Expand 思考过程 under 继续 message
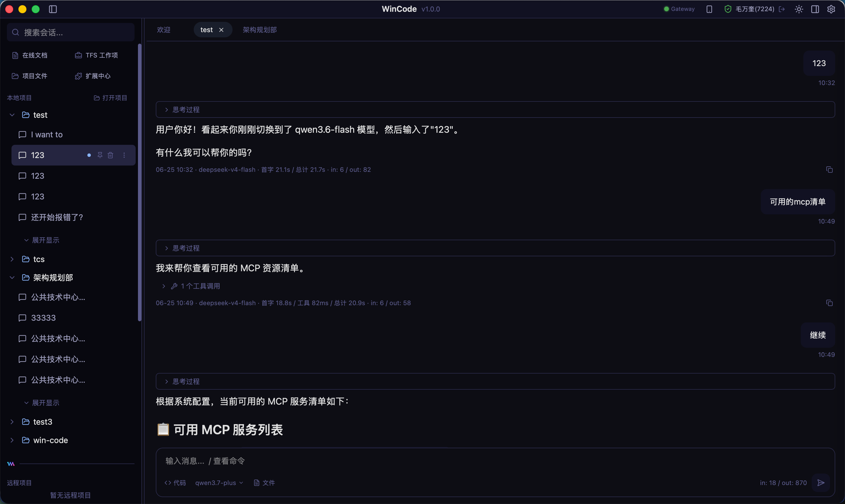This screenshot has width=845, height=504. [495, 381]
